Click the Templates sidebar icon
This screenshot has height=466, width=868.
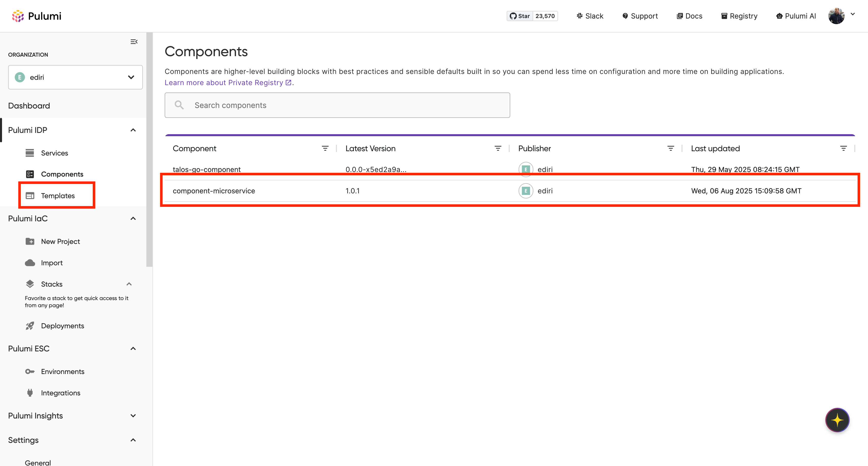[x=30, y=196]
